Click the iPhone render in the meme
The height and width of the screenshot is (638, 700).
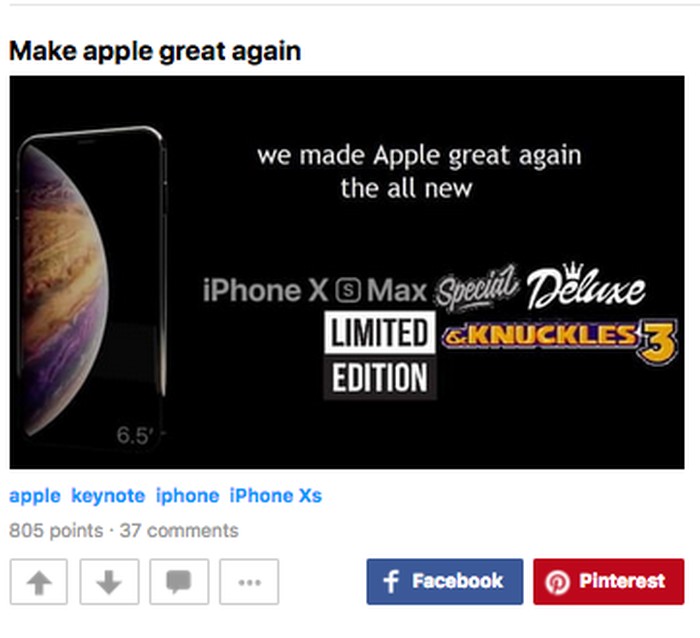click(91, 286)
